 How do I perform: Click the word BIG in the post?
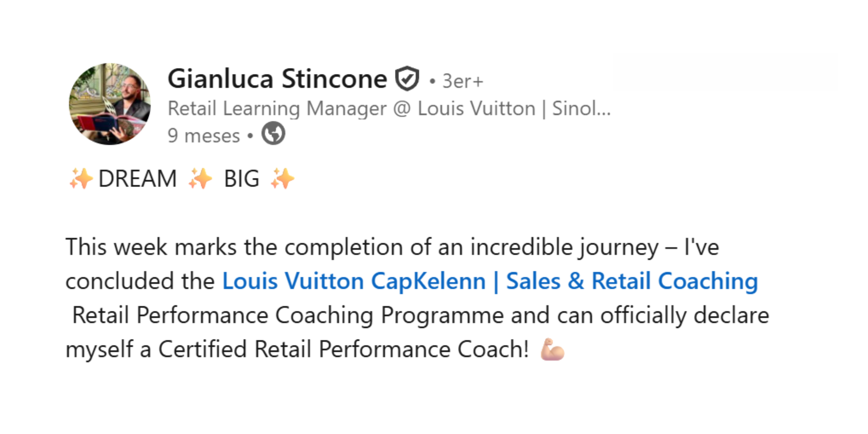point(242,179)
